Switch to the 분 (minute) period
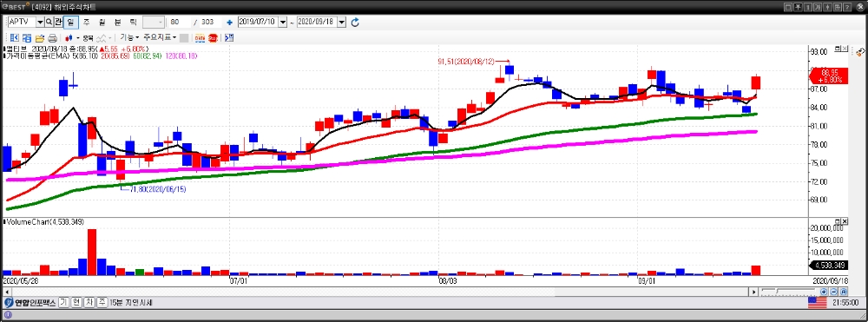Viewport: 868px width, 322px height. tap(117, 22)
